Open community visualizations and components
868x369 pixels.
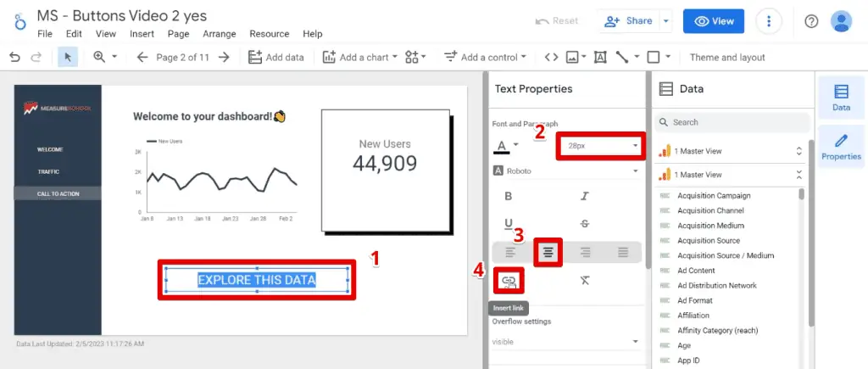415,57
